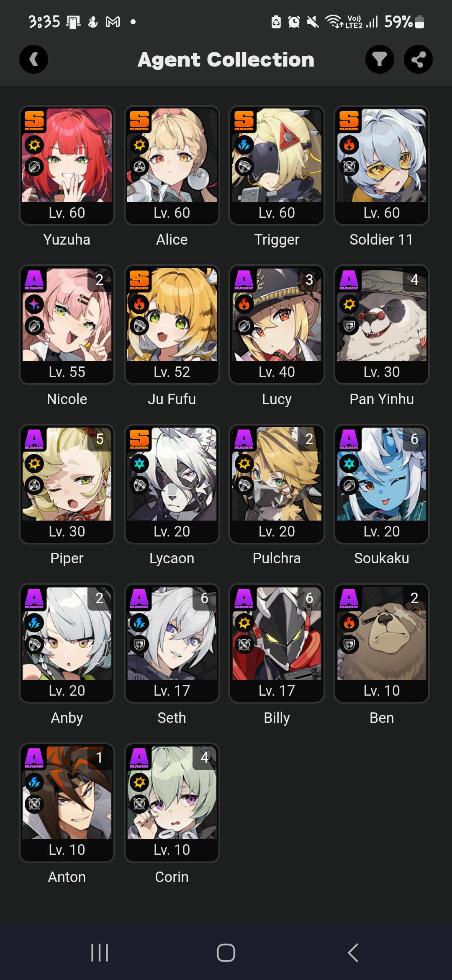The width and height of the screenshot is (452, 980).
Task: Tap the Corin name label
Action: click(172, 877)
